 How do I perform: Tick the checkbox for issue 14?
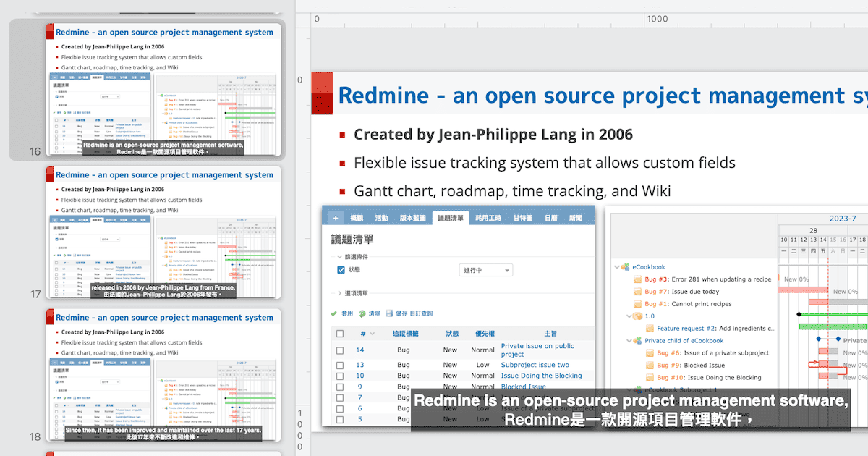[x=340, y=350]
